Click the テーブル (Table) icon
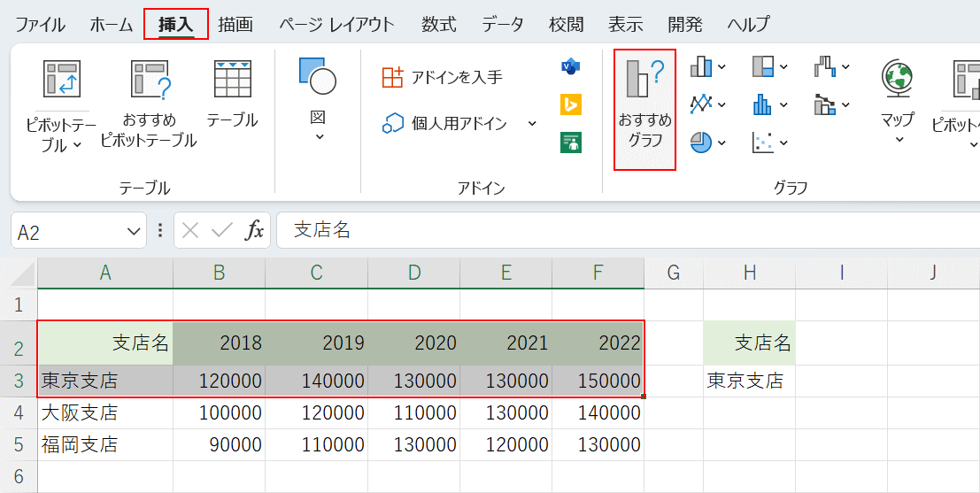 click(x=232, y=94)
